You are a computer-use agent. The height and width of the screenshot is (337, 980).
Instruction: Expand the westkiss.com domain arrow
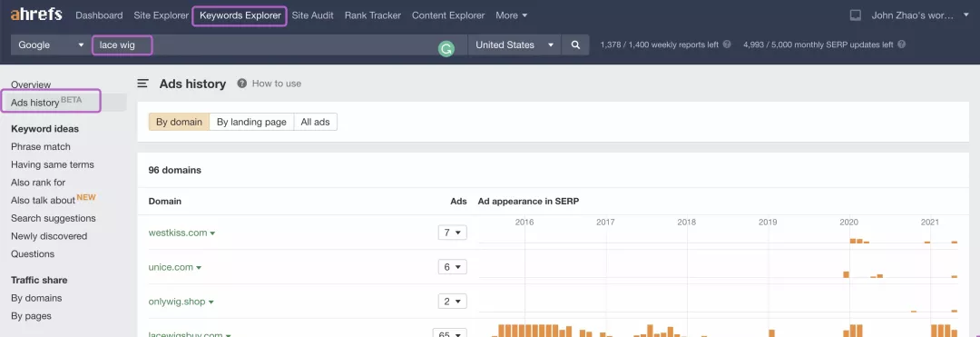tap(212, 233)
